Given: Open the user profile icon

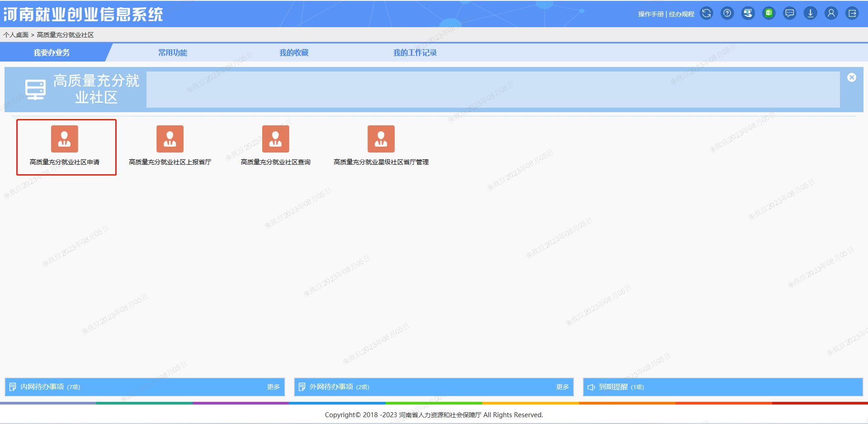Looking at the screenshot, I should click(x=831, y=14).
